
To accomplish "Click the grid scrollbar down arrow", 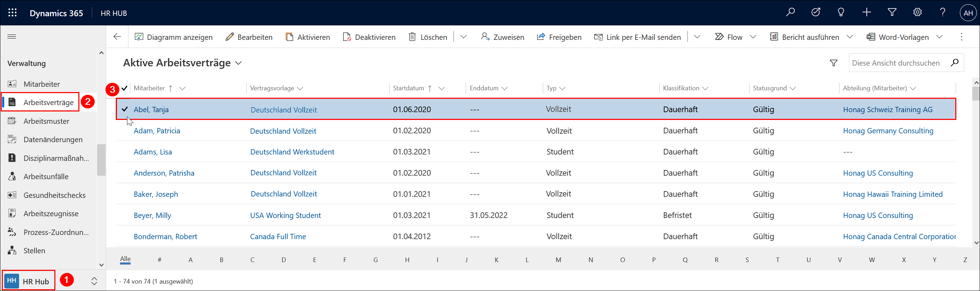I will [x=976, y=243].
